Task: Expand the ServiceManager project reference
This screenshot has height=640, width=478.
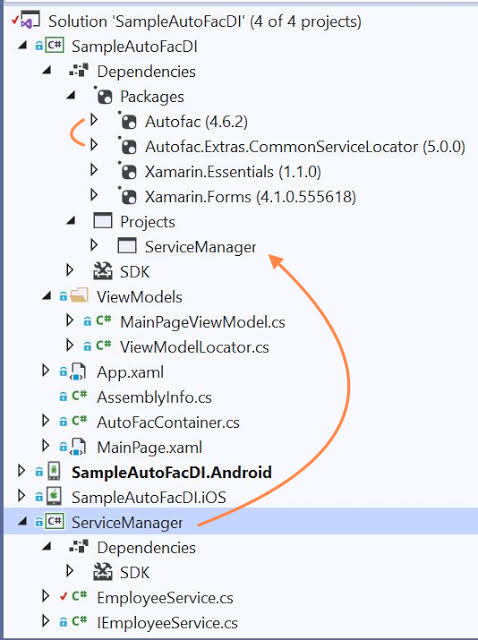Action: (94, 245)
